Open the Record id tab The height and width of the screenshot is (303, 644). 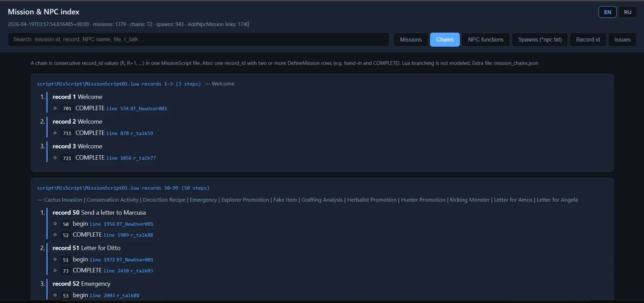tap(588, 40)
